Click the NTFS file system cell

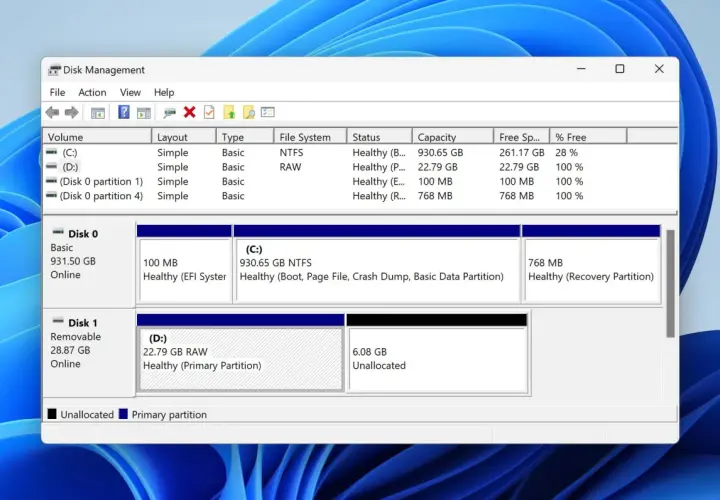click(291, 152)
